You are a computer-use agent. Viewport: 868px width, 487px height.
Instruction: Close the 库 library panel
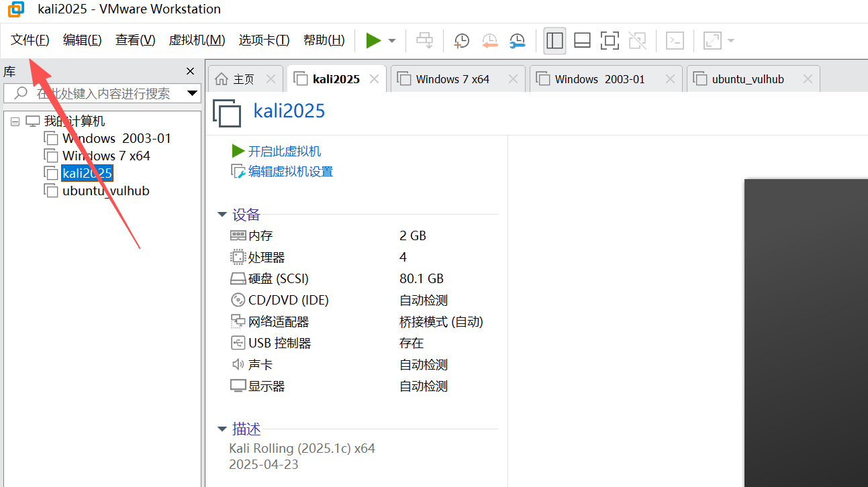pyautogui.click(x=190, y=72)
